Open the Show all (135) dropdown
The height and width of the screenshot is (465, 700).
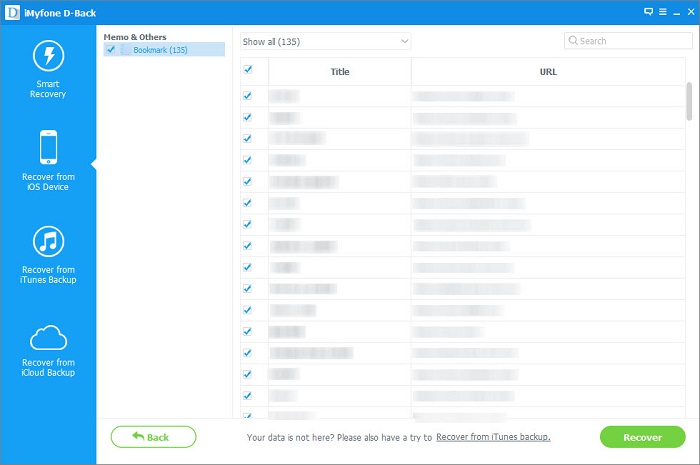point(325,41)
